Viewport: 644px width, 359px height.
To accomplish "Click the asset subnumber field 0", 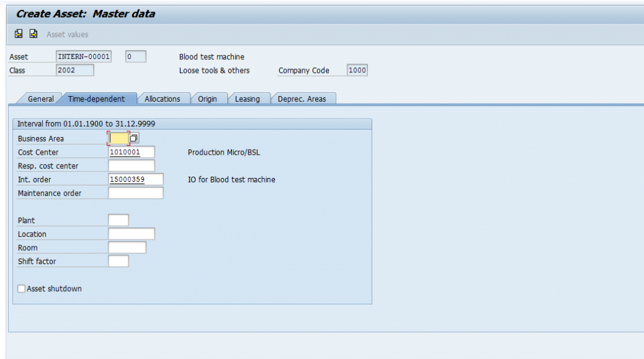I will (x=136, y=57).
